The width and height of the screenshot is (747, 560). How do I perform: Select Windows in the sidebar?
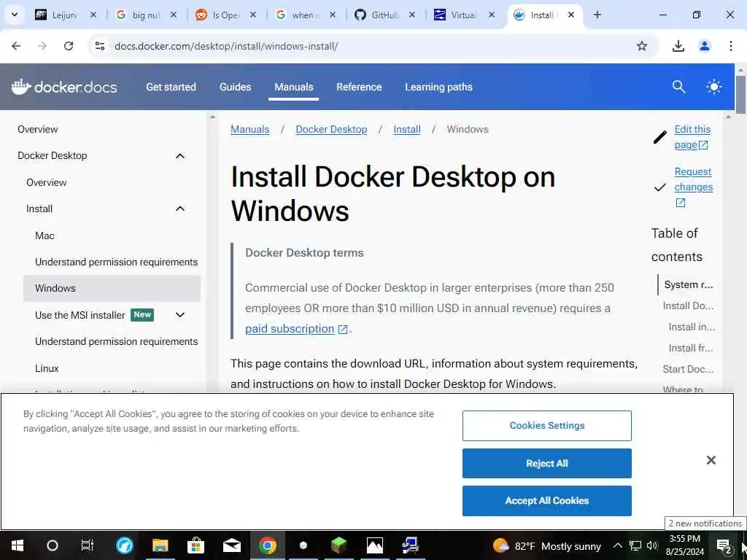tap(112, 288)
